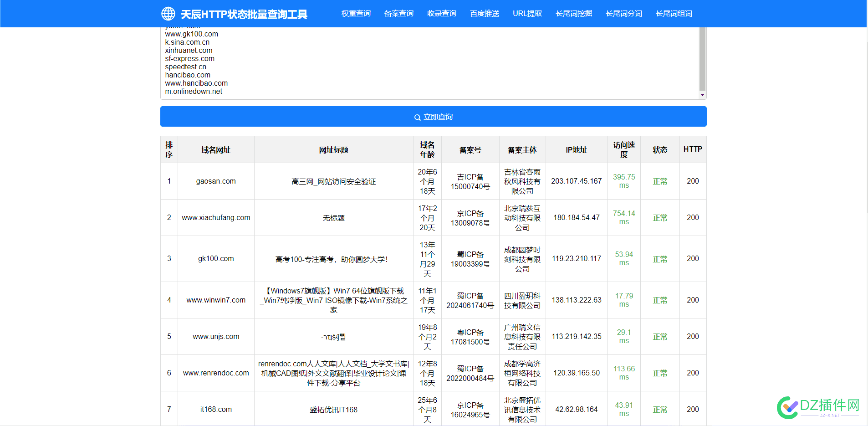Select URL提取 in the top navigation
This screenshot has width=868, height=426.
pos(527,14)
